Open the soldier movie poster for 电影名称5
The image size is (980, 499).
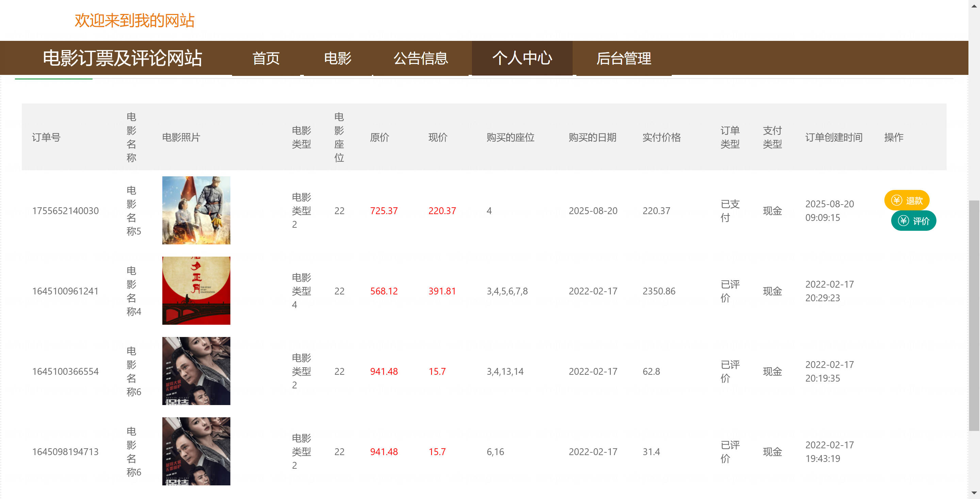click(x=196, y=210)
